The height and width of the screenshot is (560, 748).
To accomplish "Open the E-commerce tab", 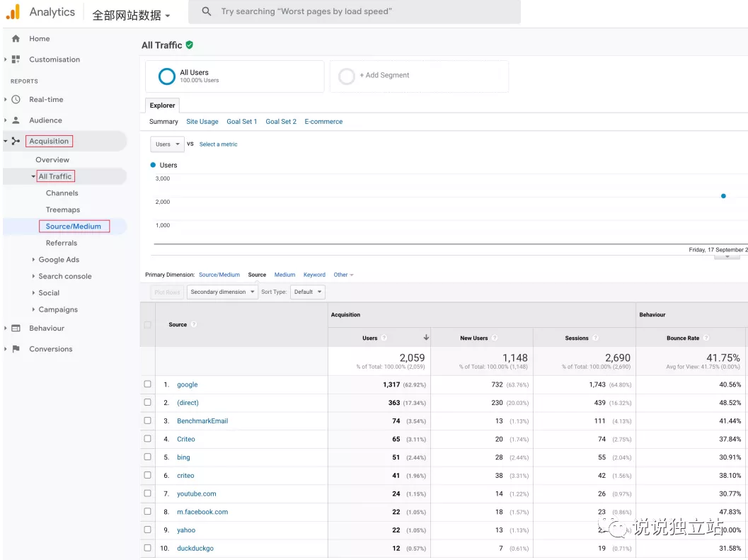I will pyautogui.click(x=323, y=122).
